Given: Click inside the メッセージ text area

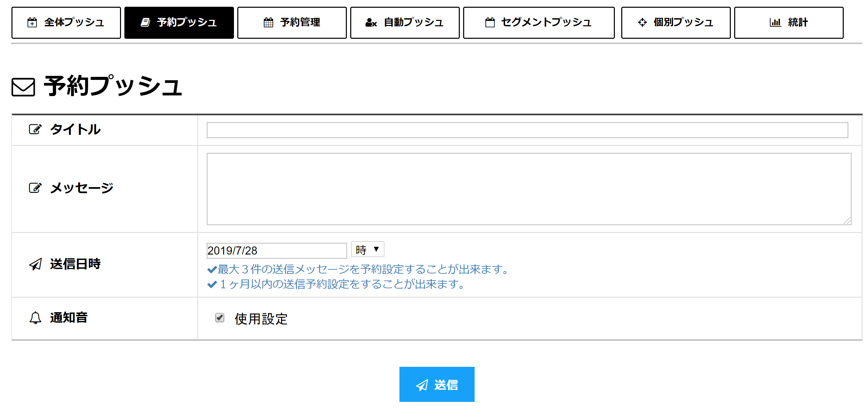Looking at the screenshot, I should tap(529, 189).
